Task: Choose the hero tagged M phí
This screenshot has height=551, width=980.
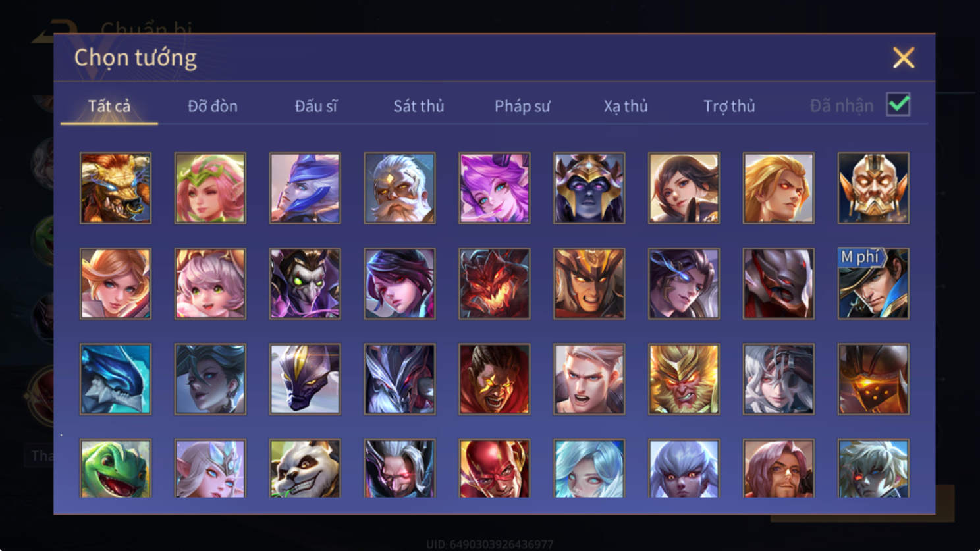Action: [873, 284]
